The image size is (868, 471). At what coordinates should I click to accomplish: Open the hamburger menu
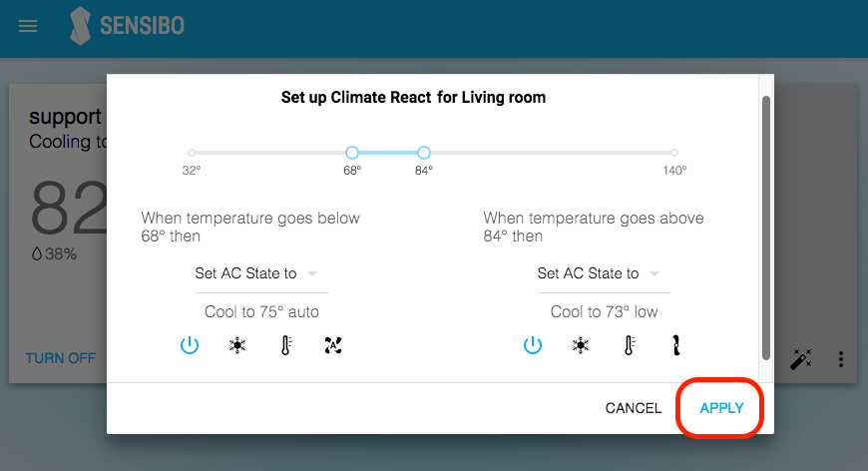click(x=28, y=26)
